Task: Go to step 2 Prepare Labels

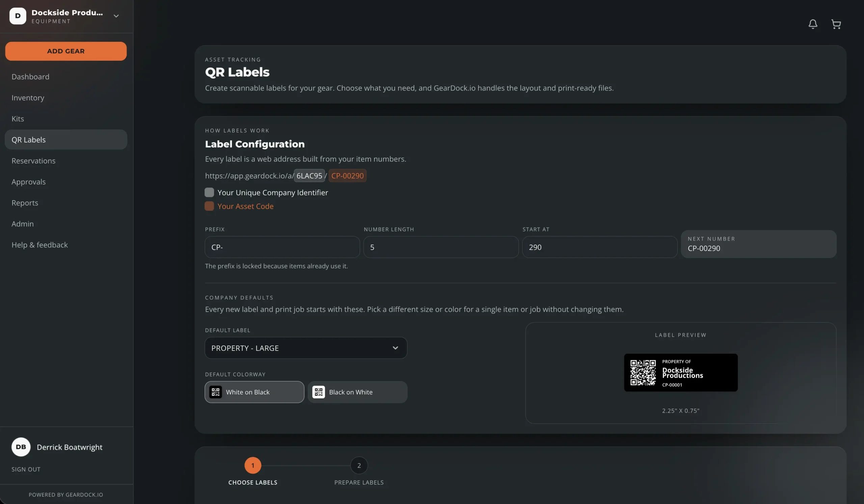Action: (359, 465)
